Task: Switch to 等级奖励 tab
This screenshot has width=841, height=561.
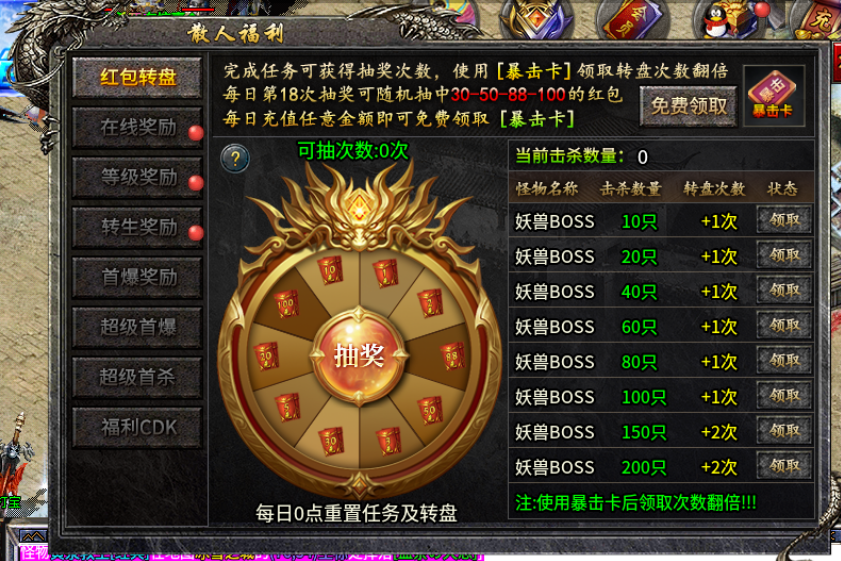Action: click(137, 177)
